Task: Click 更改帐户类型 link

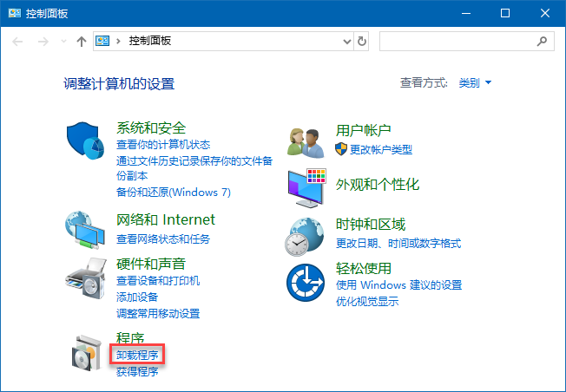Action: 381,149
